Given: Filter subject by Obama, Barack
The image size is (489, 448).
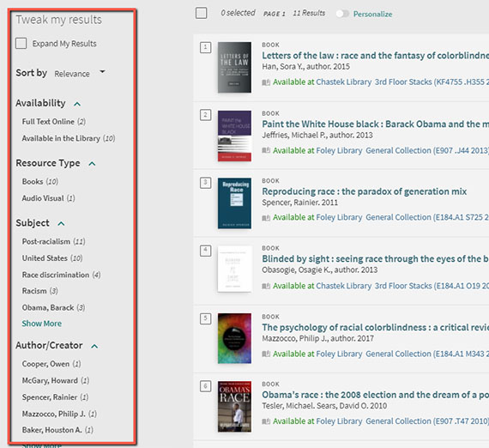Looking at the screenshot, I should [53, 307].
